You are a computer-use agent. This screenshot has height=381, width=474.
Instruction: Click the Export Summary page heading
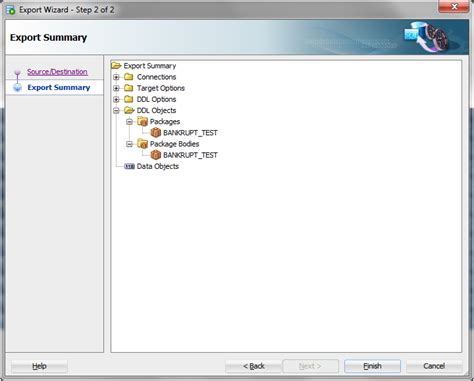tap(48, 38)
